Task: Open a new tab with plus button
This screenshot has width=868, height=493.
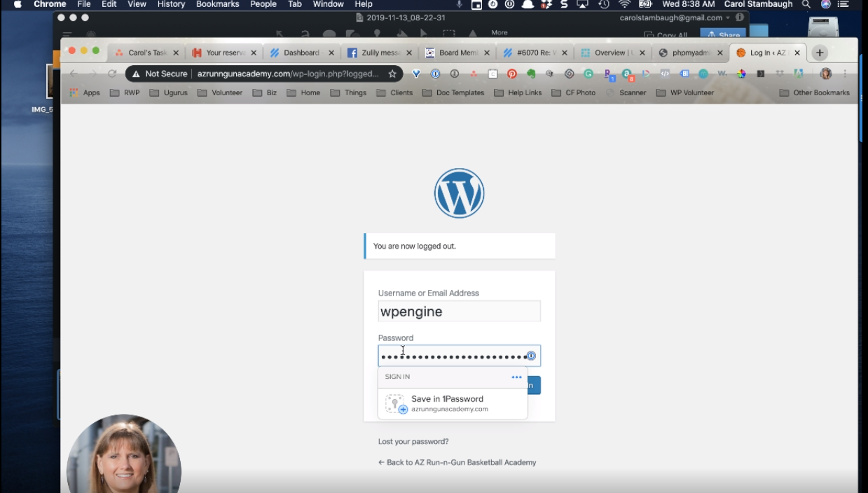Action: tap(820, 53)
